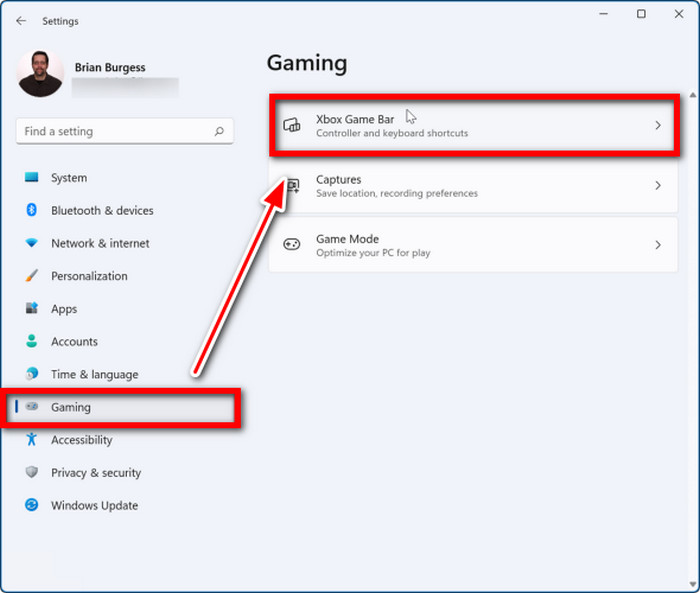Select Accounts in sidebar
Screen dimensions: 700x593
tap(125, 342)
